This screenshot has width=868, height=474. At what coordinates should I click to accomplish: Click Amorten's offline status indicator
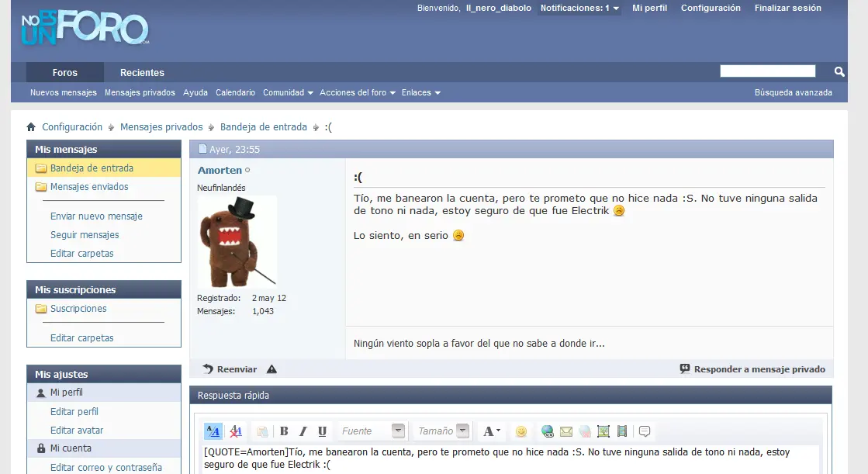click(247, 171)
